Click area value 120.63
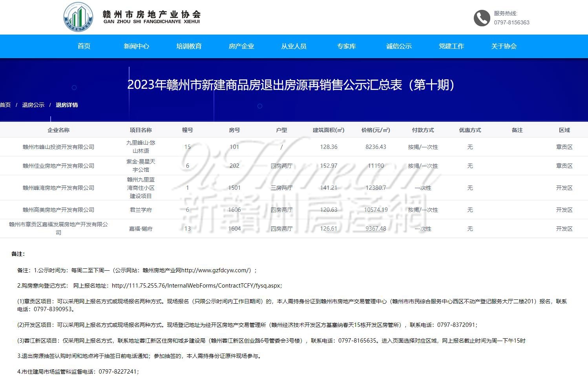The width and height of the screenshot is (588, 376). [x=329, y=210]
